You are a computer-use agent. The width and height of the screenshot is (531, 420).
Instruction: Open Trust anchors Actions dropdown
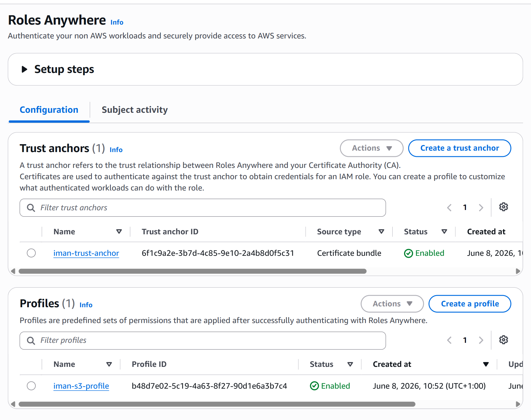(x=372, y=148)
